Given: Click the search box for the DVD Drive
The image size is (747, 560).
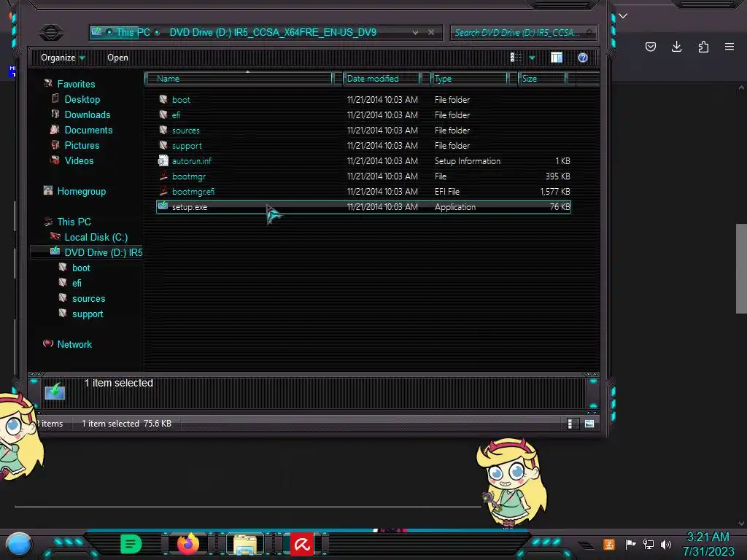Looking at the screenshot, I should [523, 33].
